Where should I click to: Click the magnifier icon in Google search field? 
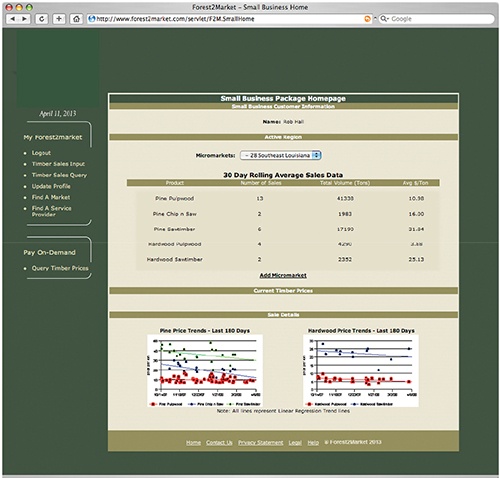[384, 19]
